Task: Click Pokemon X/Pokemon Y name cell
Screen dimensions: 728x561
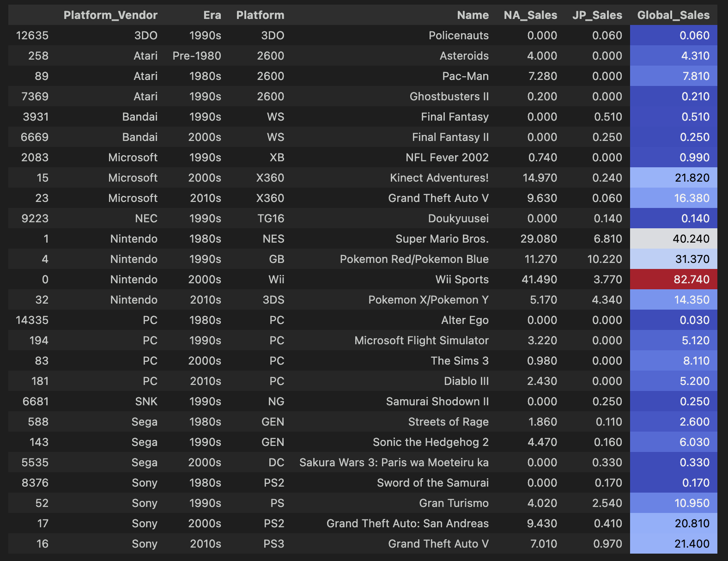Action: (428, 300)
